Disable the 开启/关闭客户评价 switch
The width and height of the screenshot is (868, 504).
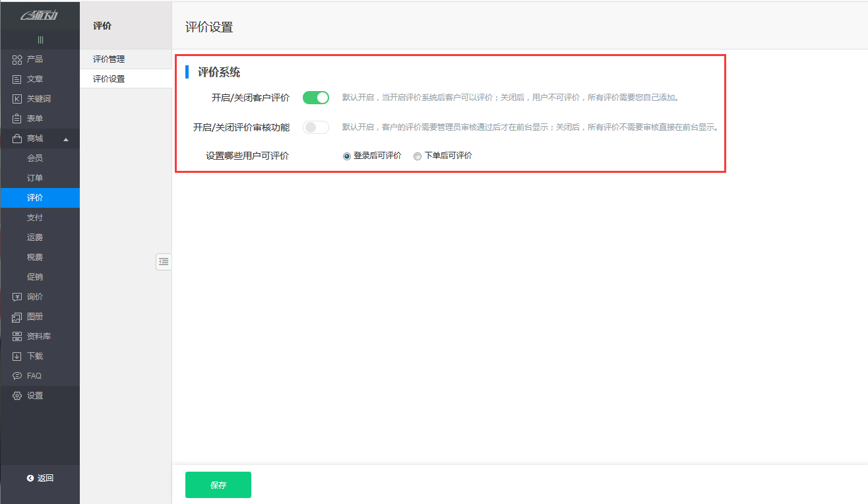[315, 97]
